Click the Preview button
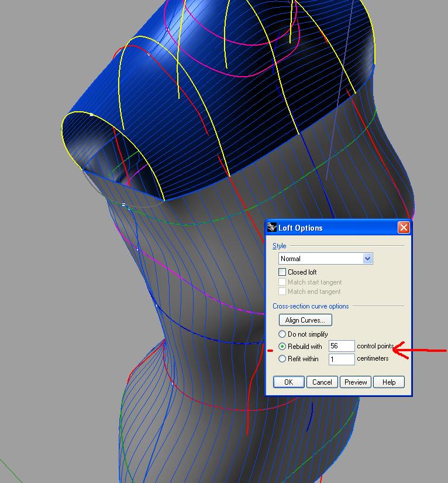This screenshot has height=483, width=448. [x=356, y=382]
